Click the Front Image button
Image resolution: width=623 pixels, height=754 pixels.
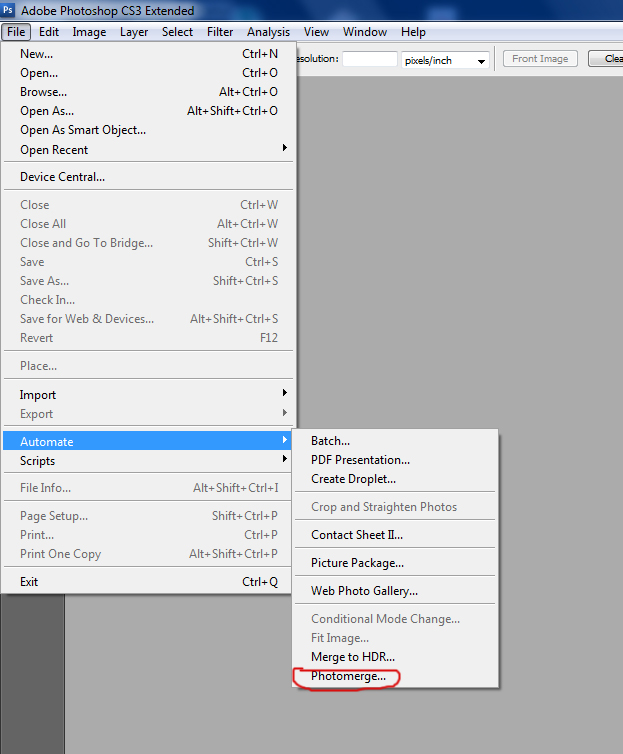540,59
